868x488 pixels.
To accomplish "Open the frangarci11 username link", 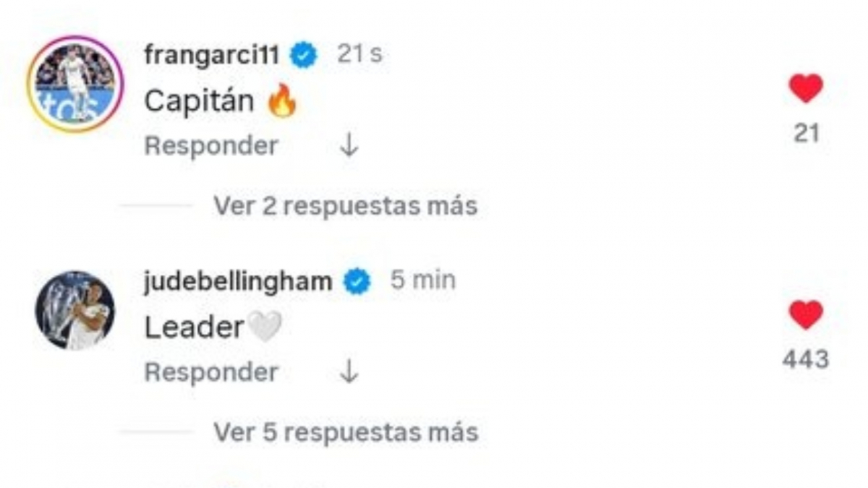I will pyautogui.click(x=211, y=55).
